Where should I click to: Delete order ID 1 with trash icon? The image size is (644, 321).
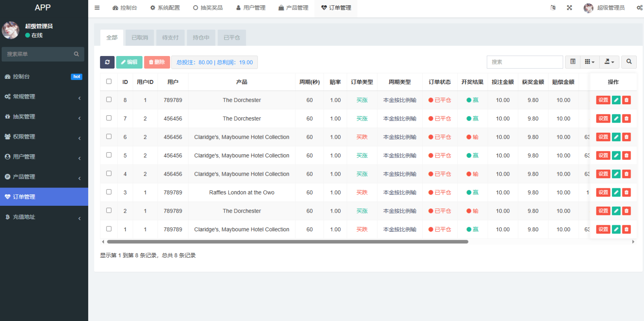627,229
